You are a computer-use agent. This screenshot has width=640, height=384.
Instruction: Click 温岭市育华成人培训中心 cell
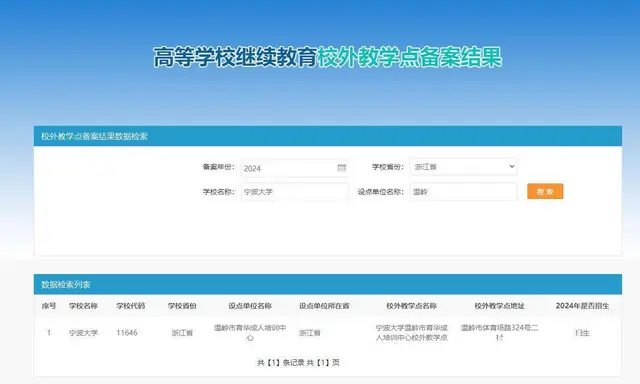point(250,333)
